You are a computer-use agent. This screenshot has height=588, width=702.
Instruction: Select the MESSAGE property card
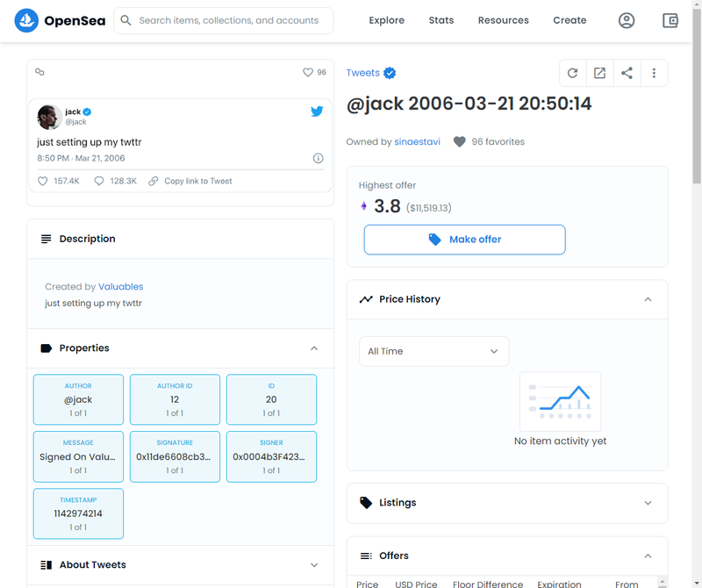pyautogui.click(x=78, y=456)
